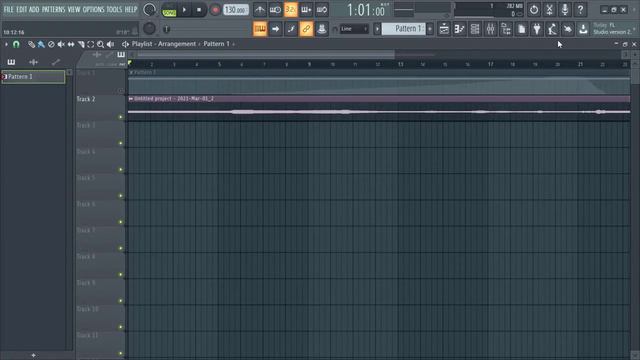Click the tempo field showing 130.000
Viewport: 640px width, 360px height.
click(x=236, y=10)
